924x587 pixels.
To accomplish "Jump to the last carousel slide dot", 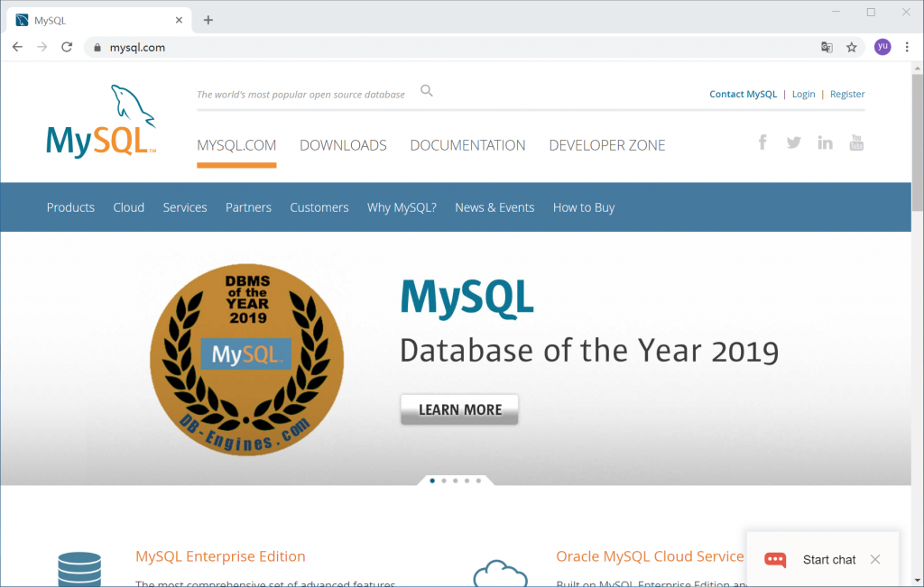I will [478, 481].
